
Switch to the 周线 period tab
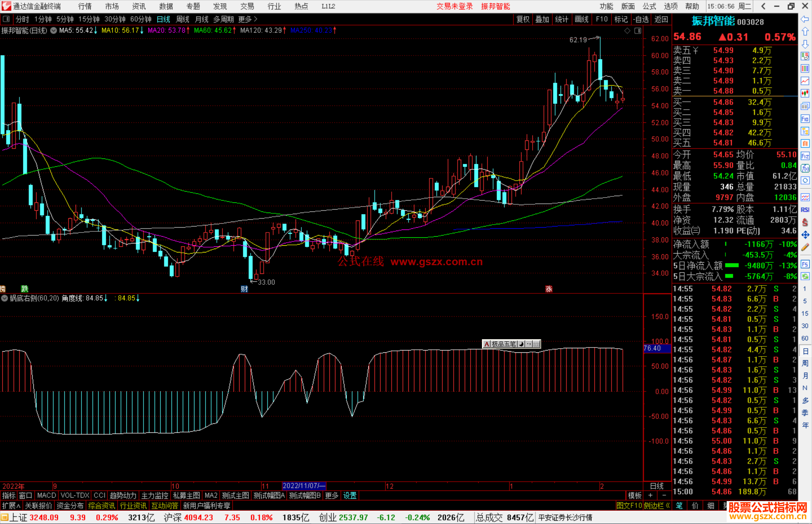coord(183,19)
